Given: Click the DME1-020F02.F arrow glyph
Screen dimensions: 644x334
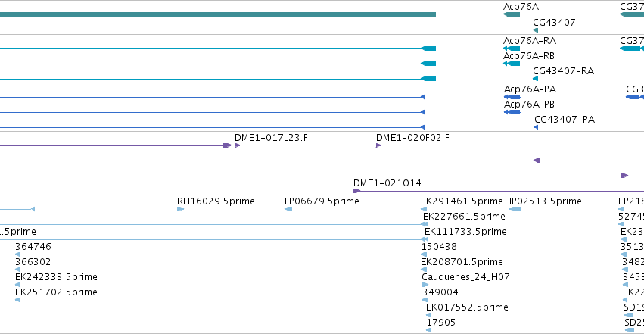Looking at the screenshot, I should tap(378, 145).
